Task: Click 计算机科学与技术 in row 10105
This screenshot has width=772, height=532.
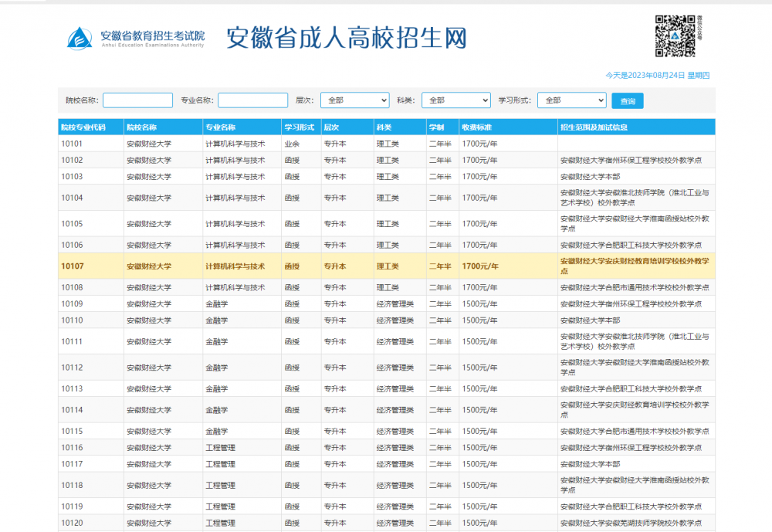Action: pyautogui.click(x=235, y=224)
